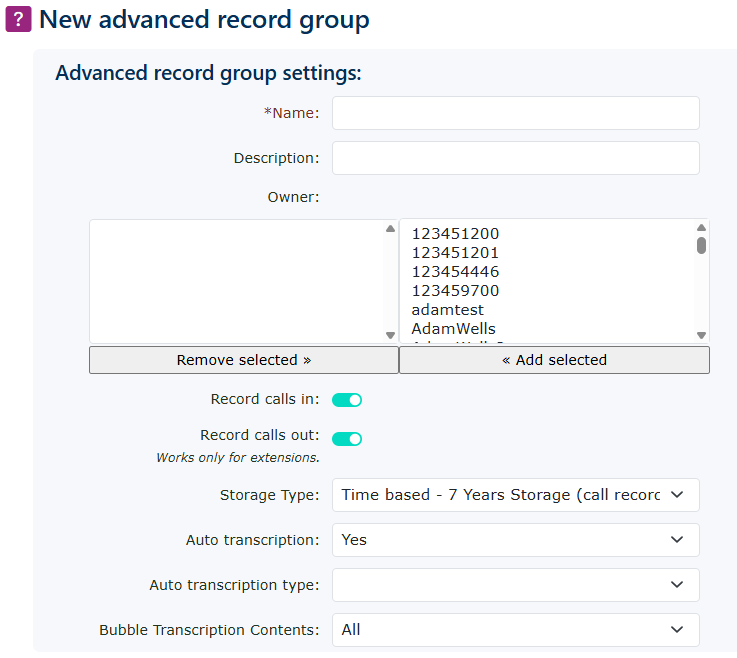
Task: Click scroll down arrow of available owners list
Action: (701, 336)
